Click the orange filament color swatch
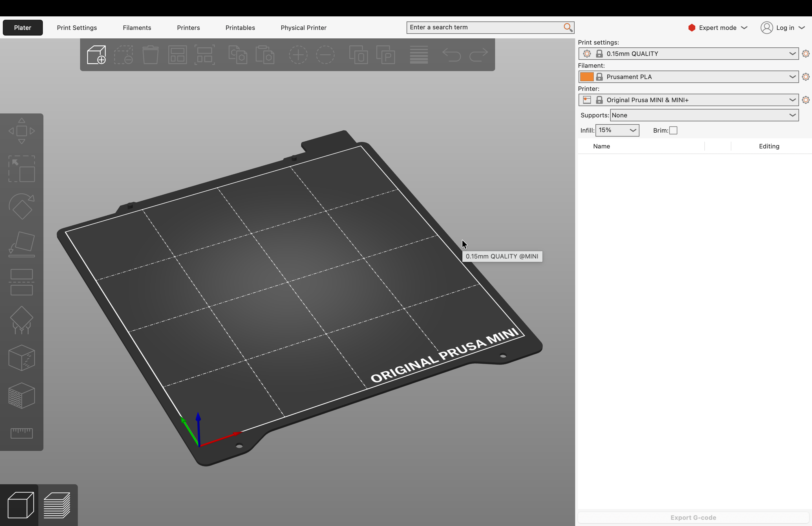The width and height of the screenshot is (812, 526). [586, 77]
